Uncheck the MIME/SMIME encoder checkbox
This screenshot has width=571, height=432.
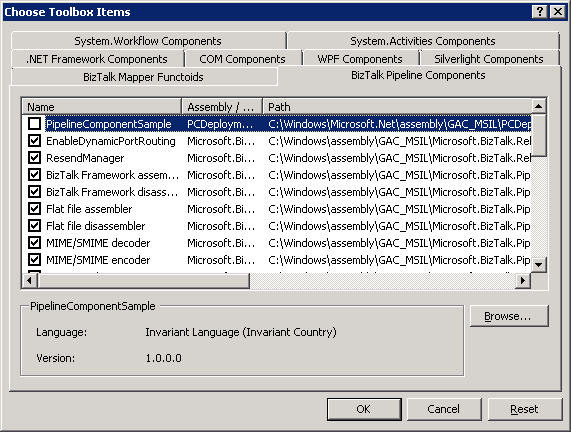coord(35,260)
